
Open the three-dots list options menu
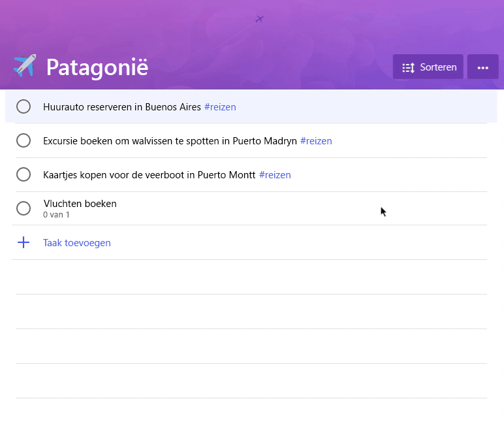pyautogui.click(x=483, y=67)
